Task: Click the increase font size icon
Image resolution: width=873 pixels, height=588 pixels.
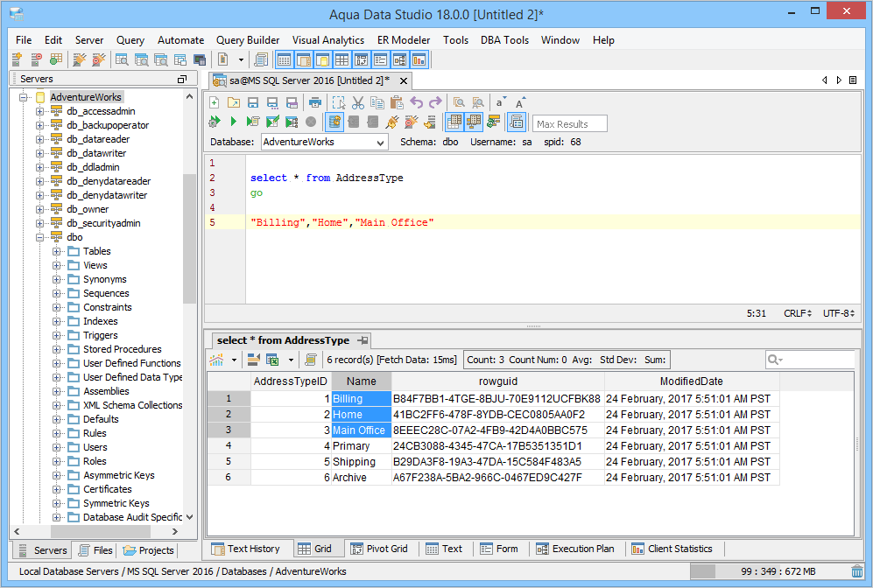Action: click(x=520, y=102)
